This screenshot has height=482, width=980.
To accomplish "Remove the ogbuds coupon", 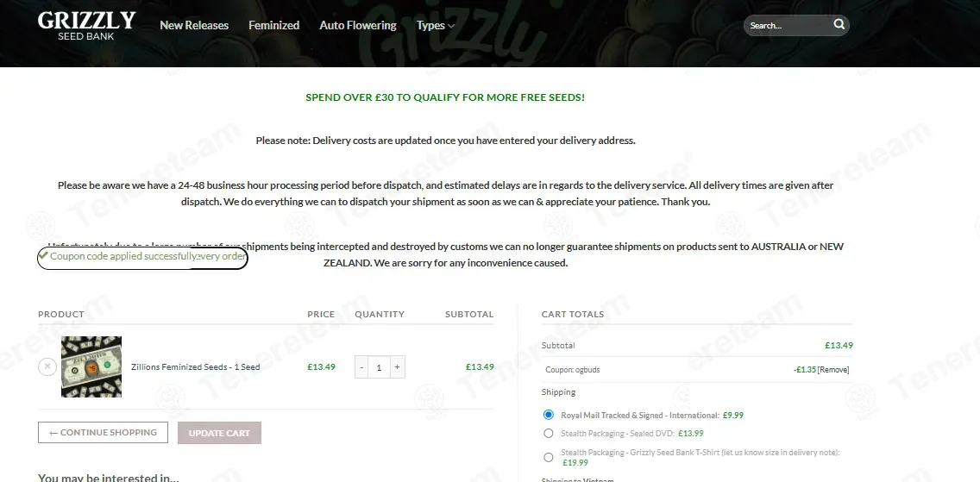I will pos(833,370).
